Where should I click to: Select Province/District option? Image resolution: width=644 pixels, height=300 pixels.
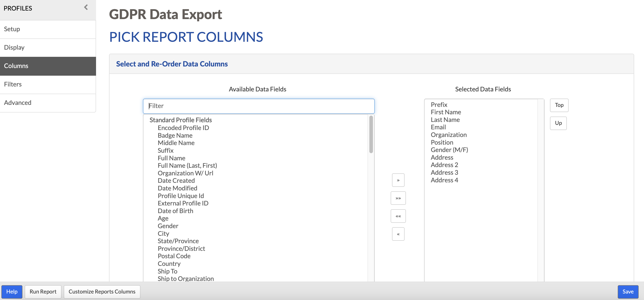[x=181, y=249]
